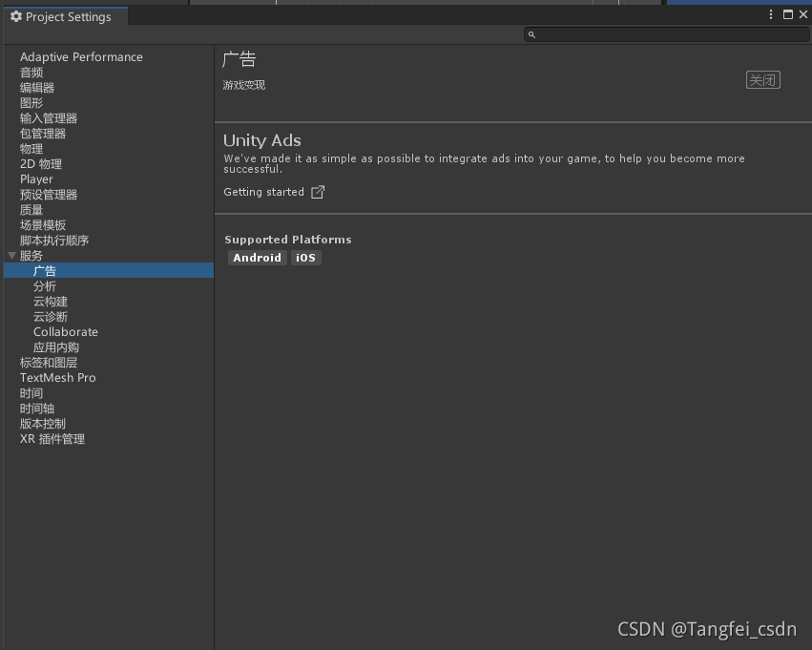Open Player settings
Image resolution: width=812 pixels, height=650 pixels.
(36, 179)
